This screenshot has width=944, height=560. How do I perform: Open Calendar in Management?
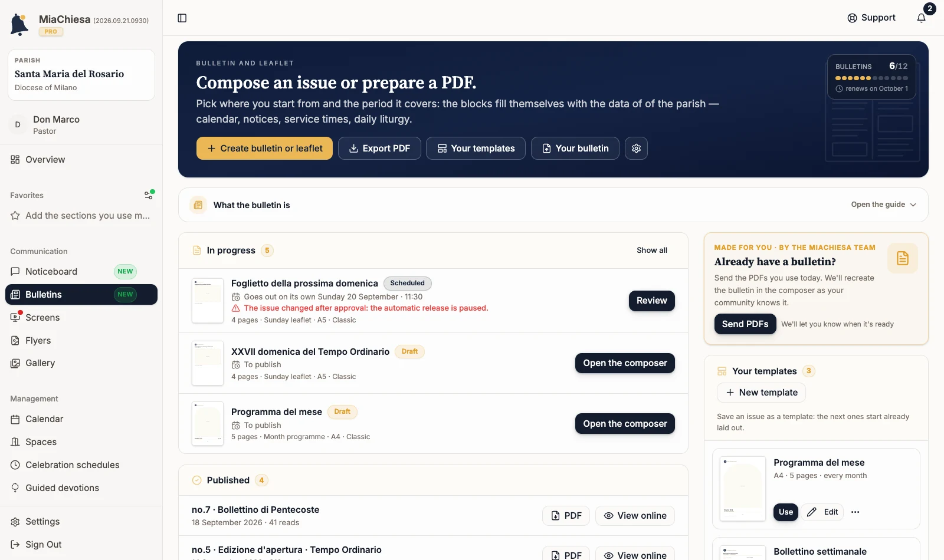(81, 419)
